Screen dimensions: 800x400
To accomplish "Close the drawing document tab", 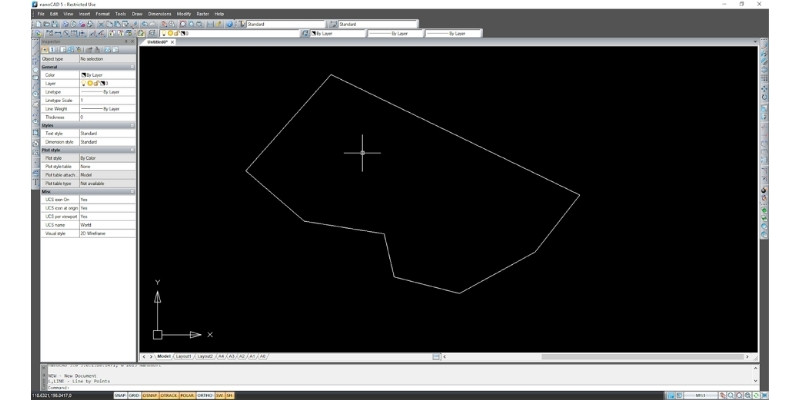I will point(172,42).
